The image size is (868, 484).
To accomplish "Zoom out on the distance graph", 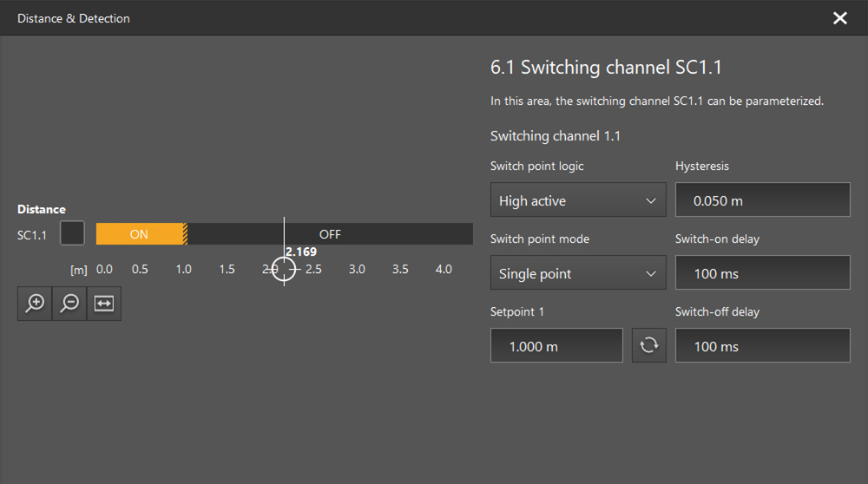I will coord(69,304).
